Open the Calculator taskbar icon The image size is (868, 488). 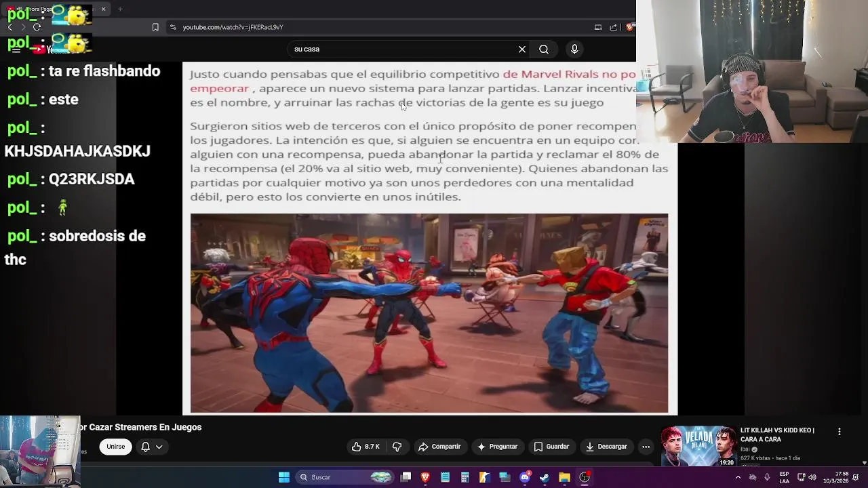tap(465, 477)
